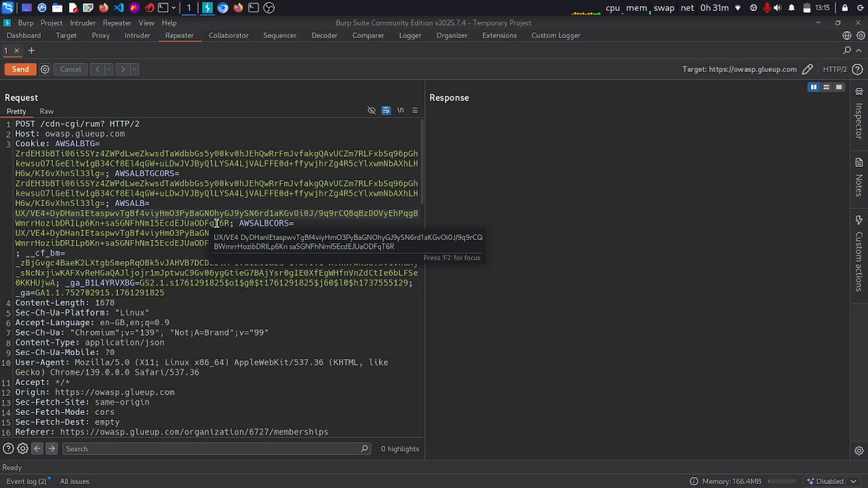The image size is (868, 488).
Task: Close Repeater tab 1
Action: click(x=17, y=51)
